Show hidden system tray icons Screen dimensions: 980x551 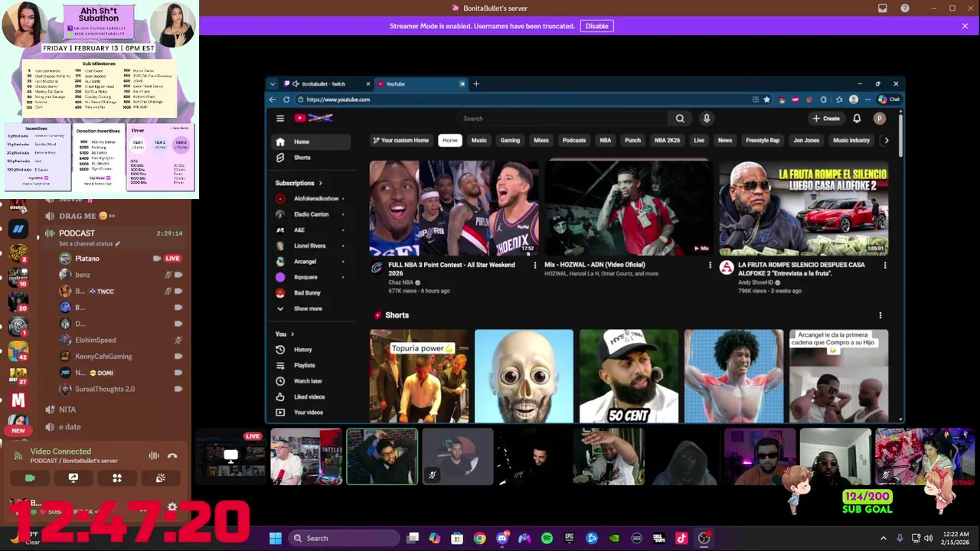[883, 538]
